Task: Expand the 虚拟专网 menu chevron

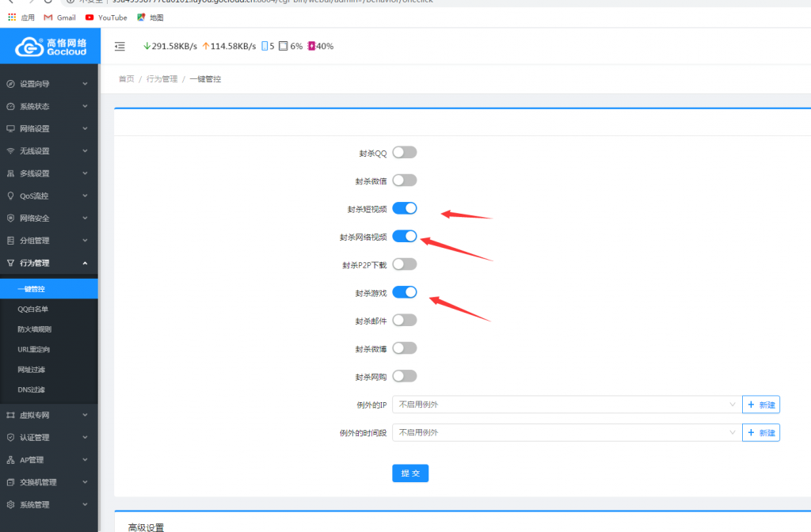Action: coord(85,415)
